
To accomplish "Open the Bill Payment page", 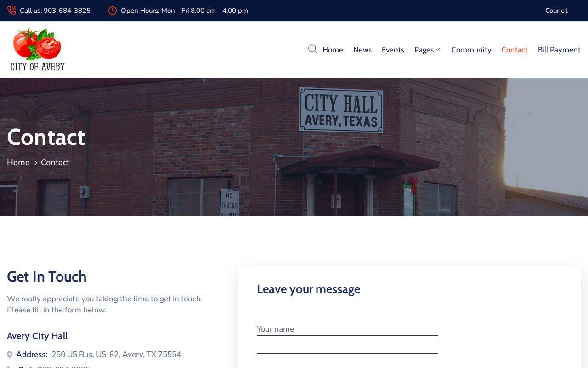I will click(559, 50).
